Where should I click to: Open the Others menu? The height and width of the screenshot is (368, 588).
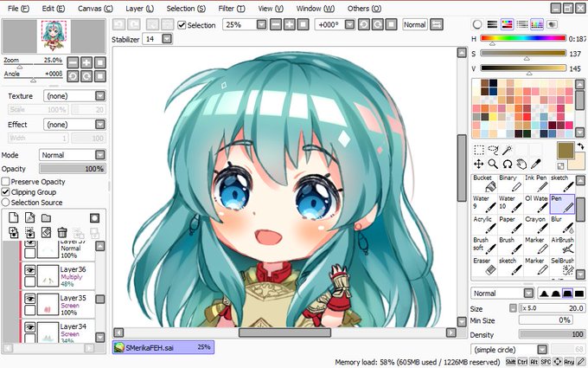[364, 9]
